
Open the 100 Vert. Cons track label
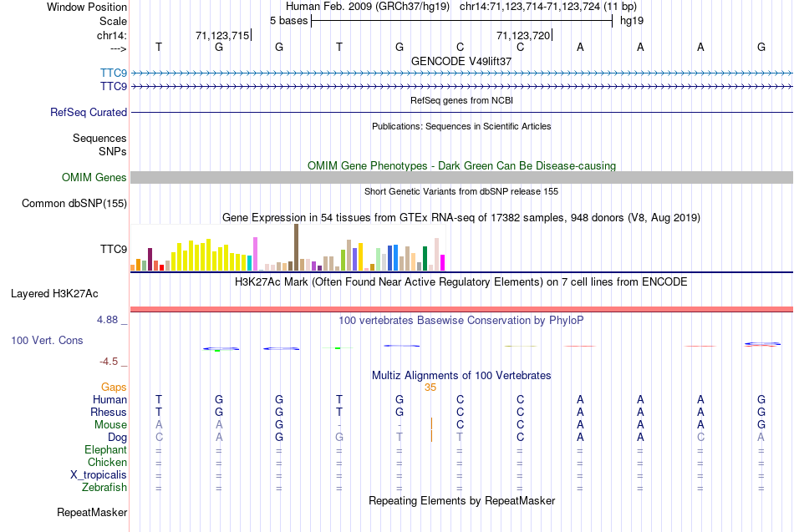[47, 341]
